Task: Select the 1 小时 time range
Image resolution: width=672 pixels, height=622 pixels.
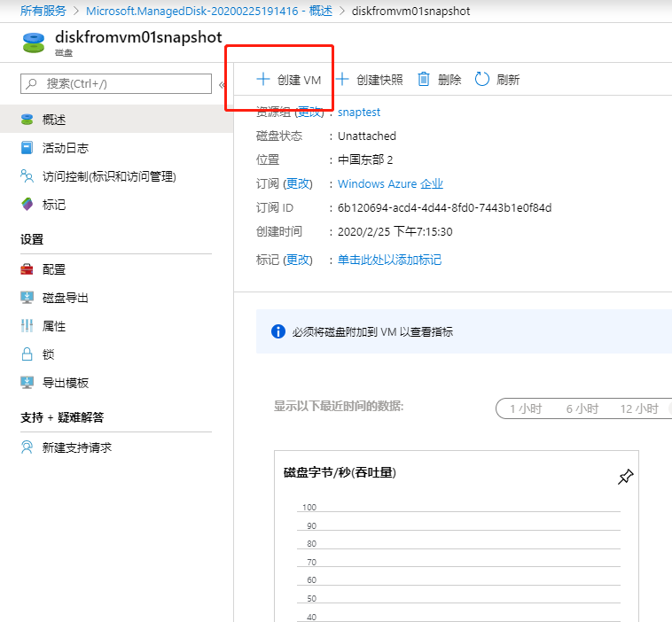Action: click(x=526, y=408)
